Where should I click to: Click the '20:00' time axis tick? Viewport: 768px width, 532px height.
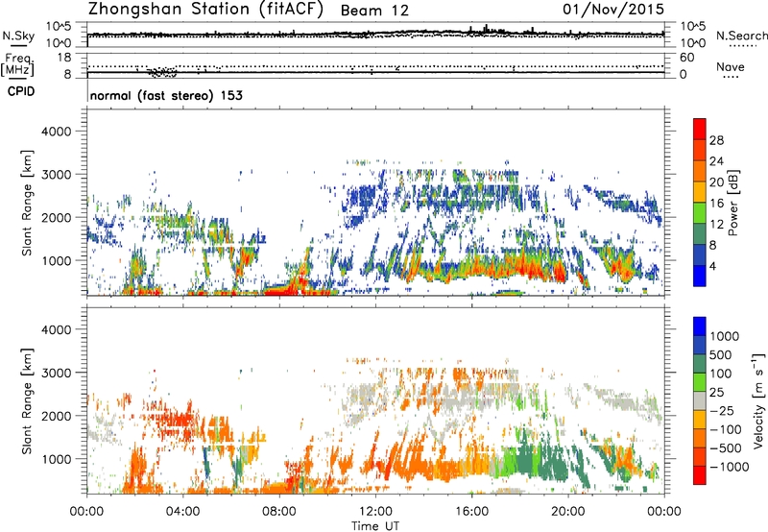click(x=567, y=512)
